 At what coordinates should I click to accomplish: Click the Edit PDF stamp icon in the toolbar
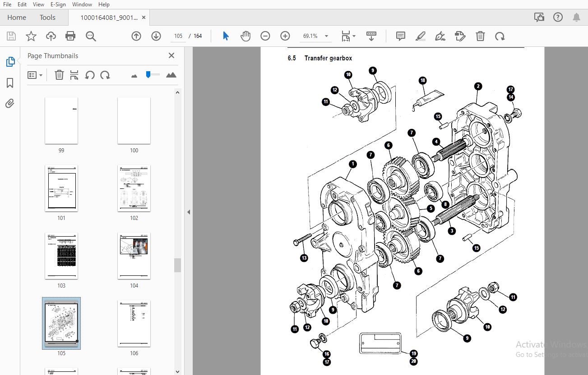pyautogui.click(x=460, y=36)
